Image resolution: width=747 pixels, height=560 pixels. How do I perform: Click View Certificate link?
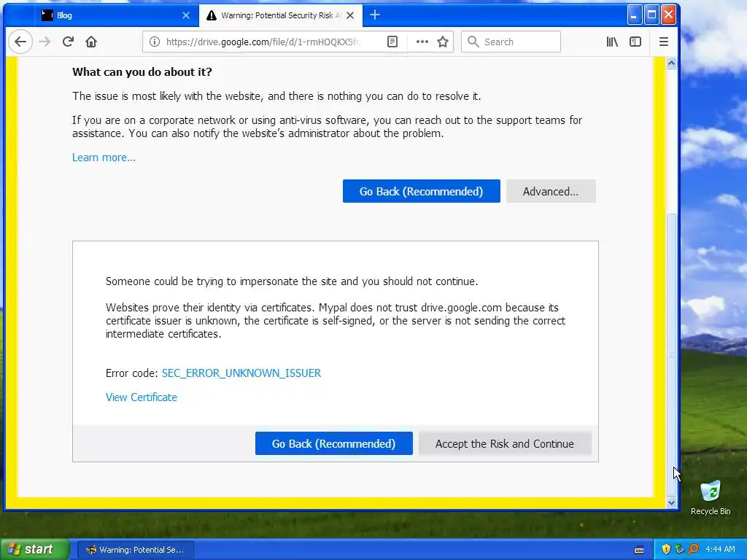141,397
